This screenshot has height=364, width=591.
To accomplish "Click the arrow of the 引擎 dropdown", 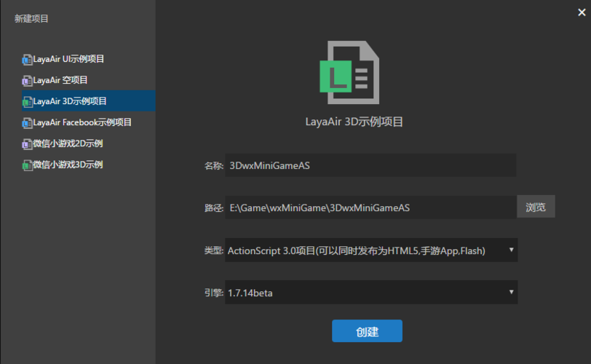I will point(512,292).
